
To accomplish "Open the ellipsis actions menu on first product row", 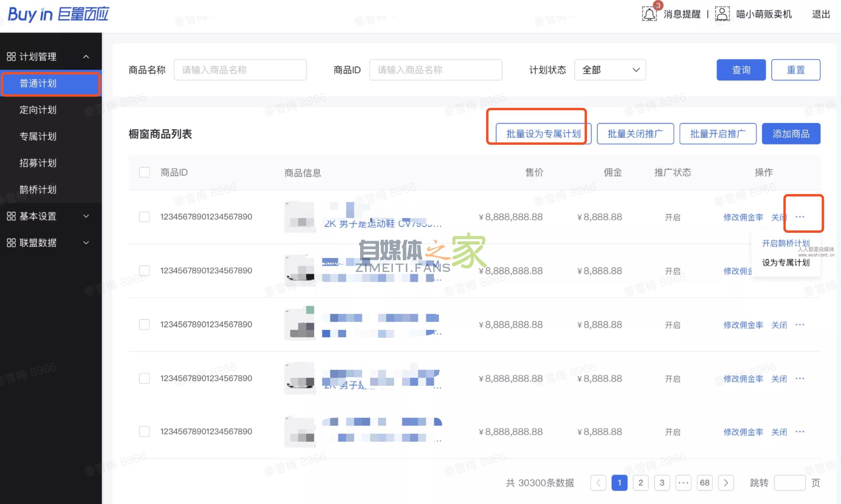I will pos(801,217).
